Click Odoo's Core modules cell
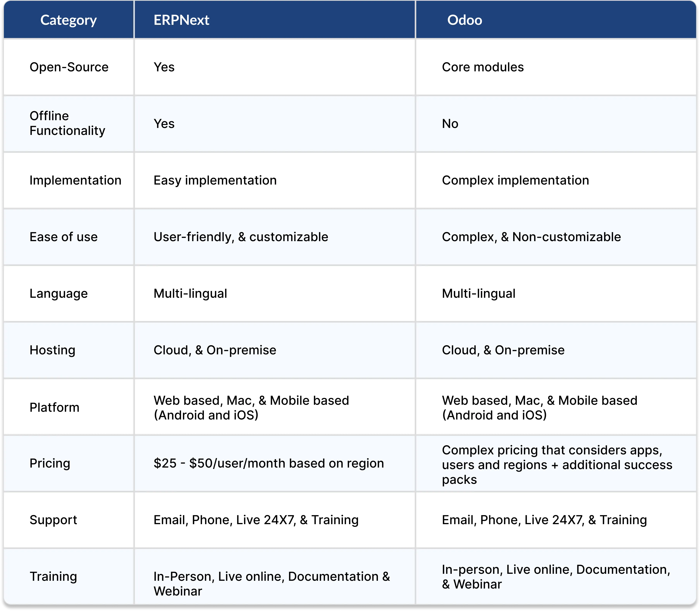The image size is (700, 611). pyautogui.click(x=483, y=67)
